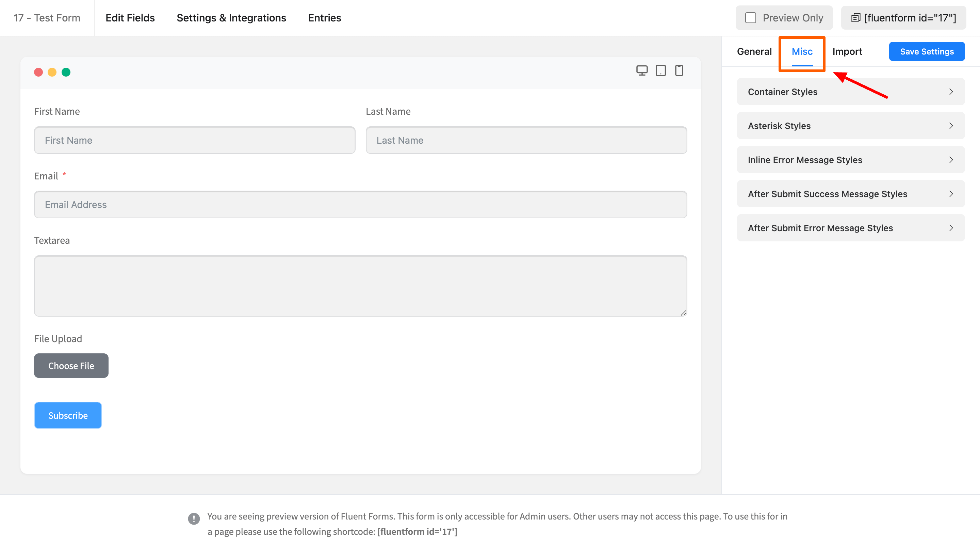Click into the Email Address field
Image resolution: width=980 pixels, height=559 pixels.
click(360, 205)
